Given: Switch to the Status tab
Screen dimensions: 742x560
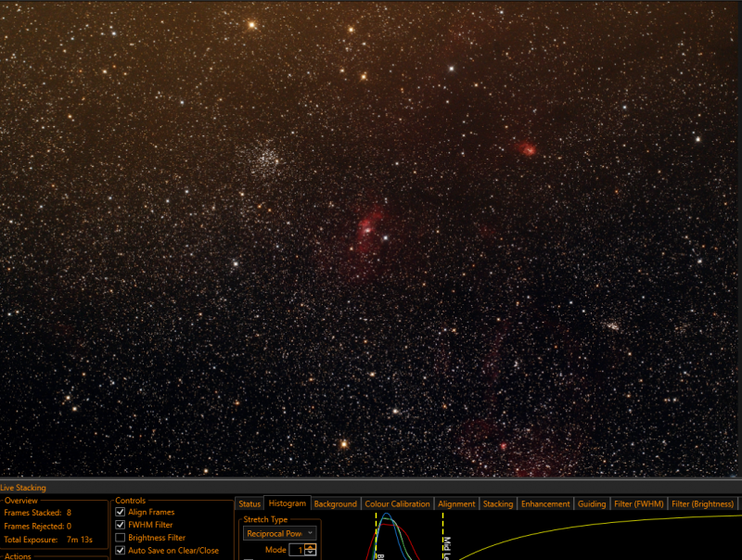Looking at the screenshot, I should click(249, 503).
